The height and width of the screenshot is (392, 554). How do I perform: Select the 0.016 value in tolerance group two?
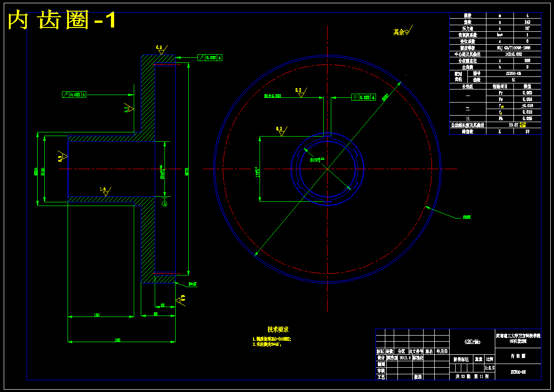click(527, 112)
